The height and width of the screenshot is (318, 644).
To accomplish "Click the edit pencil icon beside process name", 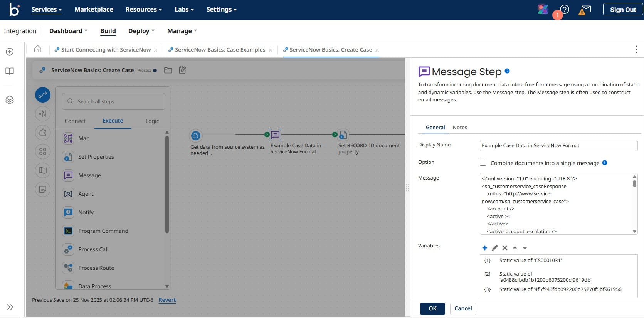I will [x=182, y=70].
